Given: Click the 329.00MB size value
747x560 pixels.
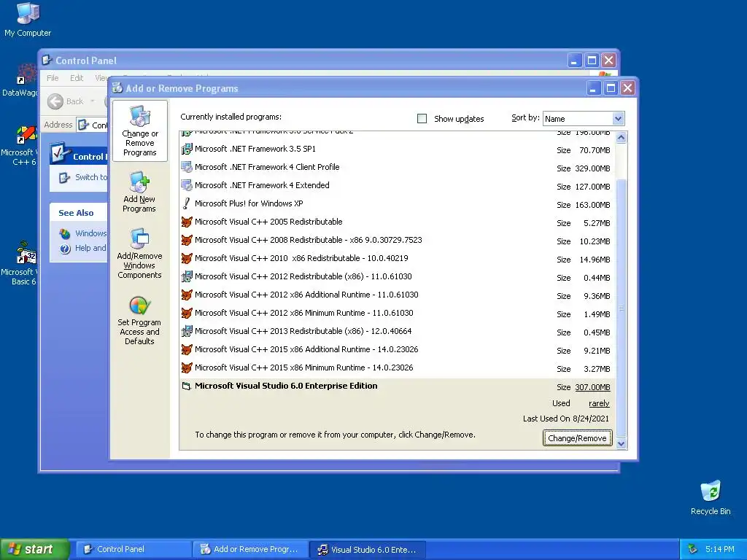Looking at the screenshot, I should click(x=592, y=168).
